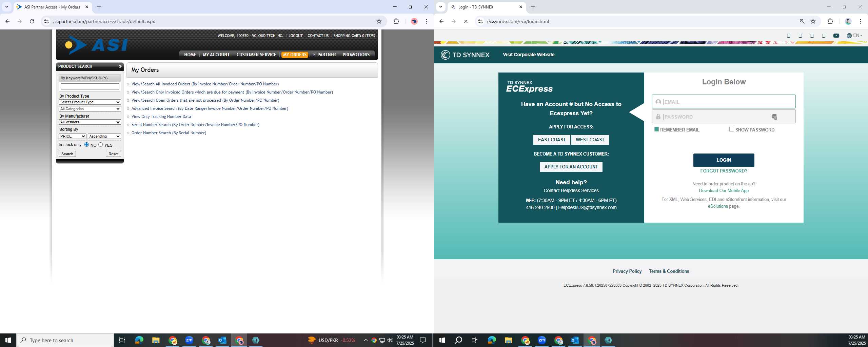Open the tab search dropdown in the ASI window
The width and height of the screenshot is (868, 347).
coord(6,7)
